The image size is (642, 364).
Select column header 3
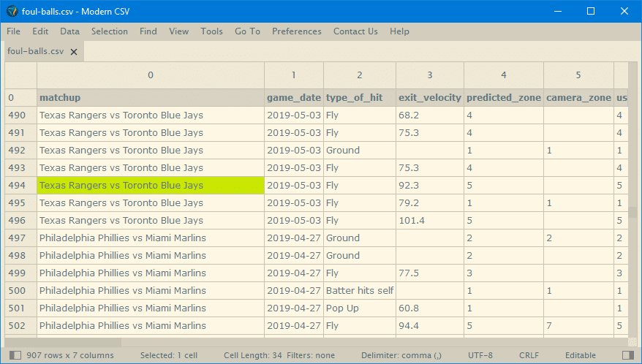[x=430, y=75]
